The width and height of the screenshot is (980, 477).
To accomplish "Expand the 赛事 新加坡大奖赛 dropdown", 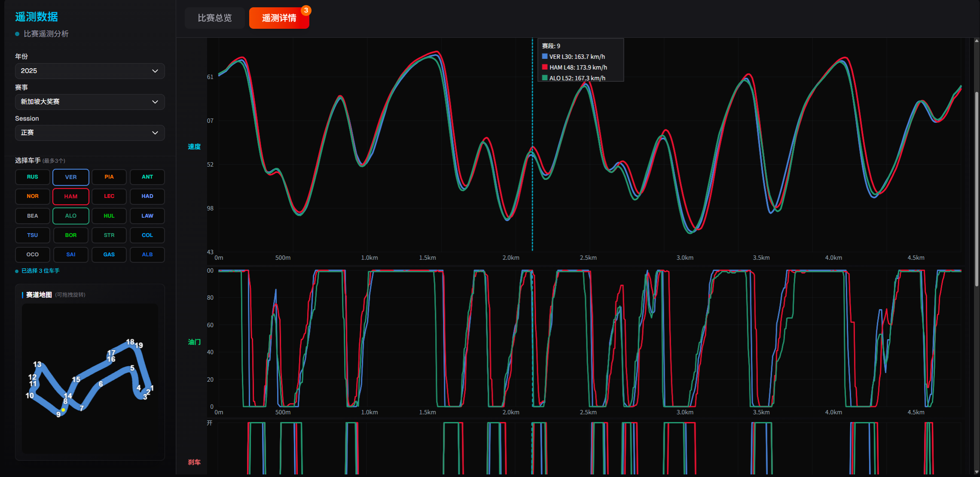I will pos(89,102).
